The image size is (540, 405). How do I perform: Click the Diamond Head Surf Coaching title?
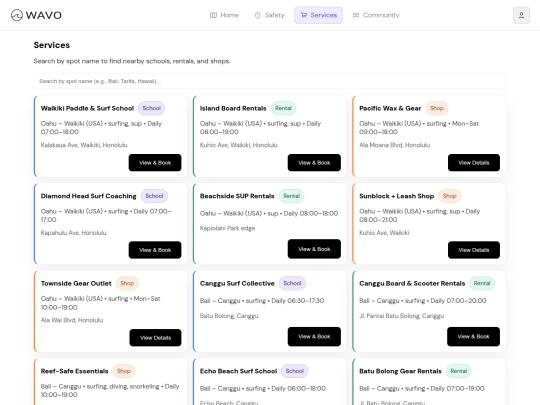pos(89,196)
